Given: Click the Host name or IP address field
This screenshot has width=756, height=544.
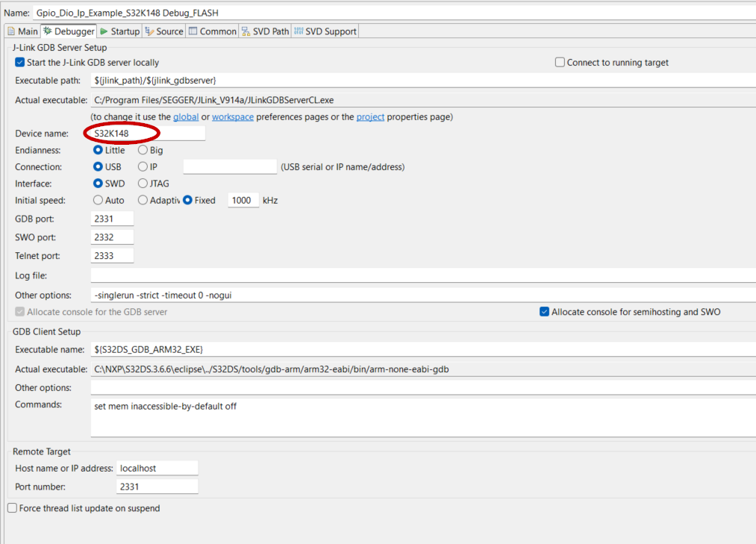Looking at the screenshot, I should click(157, 468).
